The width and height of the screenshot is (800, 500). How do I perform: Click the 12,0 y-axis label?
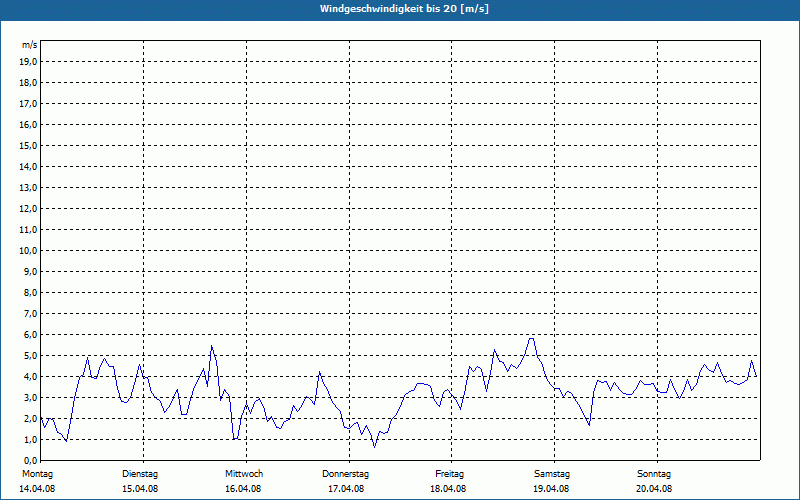(28, 208)
